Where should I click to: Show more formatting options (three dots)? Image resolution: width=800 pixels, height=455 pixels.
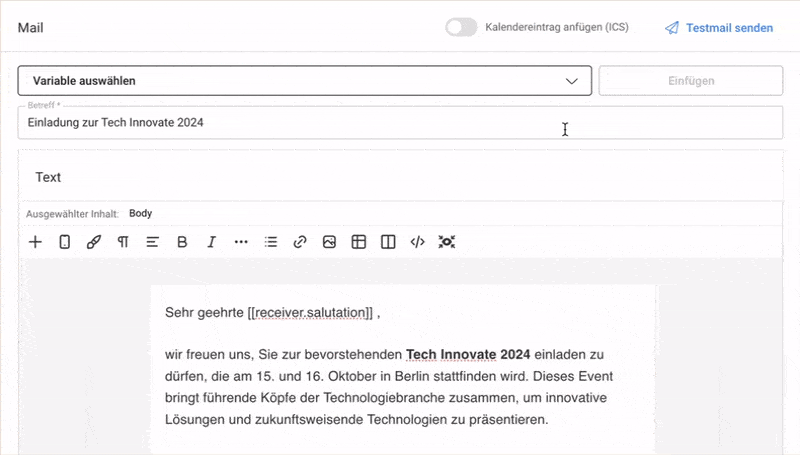point(241,242)
